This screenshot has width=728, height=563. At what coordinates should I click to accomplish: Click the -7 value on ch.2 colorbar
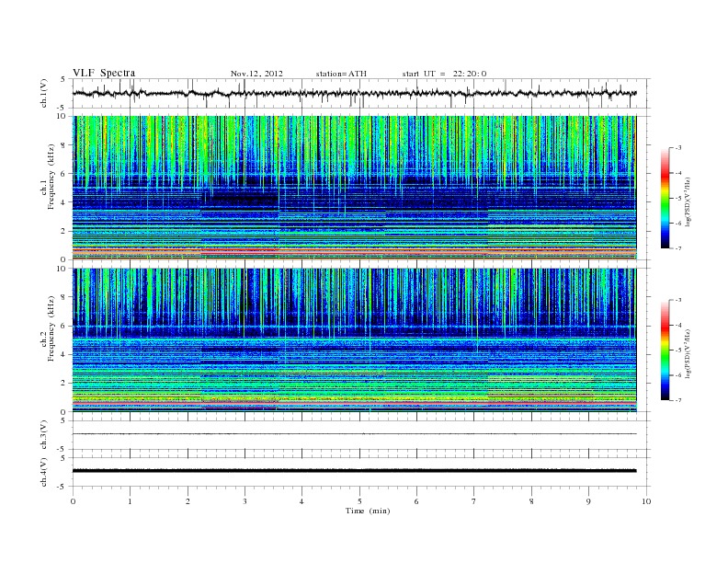click(677, 400)
